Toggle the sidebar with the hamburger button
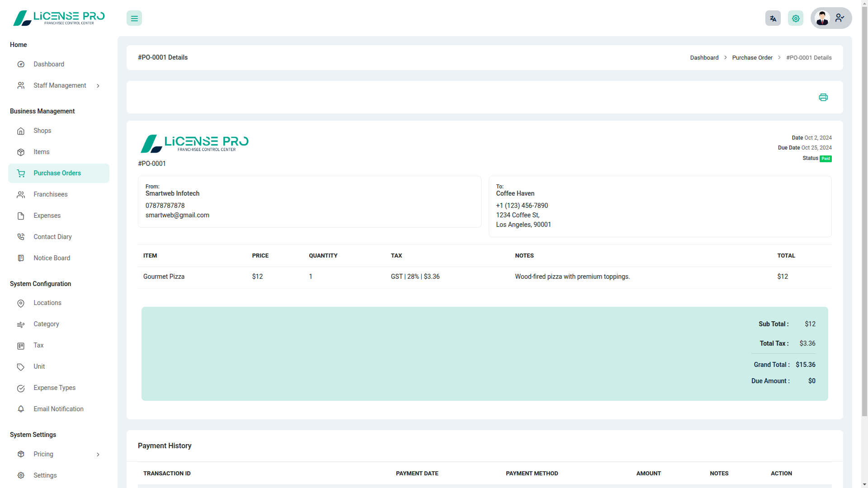Viewport: 868px width, 488px height. (x=134, y=18)
